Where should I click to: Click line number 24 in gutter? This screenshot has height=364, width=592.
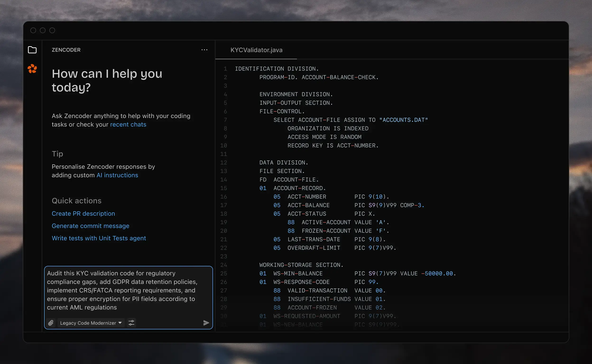tap(224, 265)
